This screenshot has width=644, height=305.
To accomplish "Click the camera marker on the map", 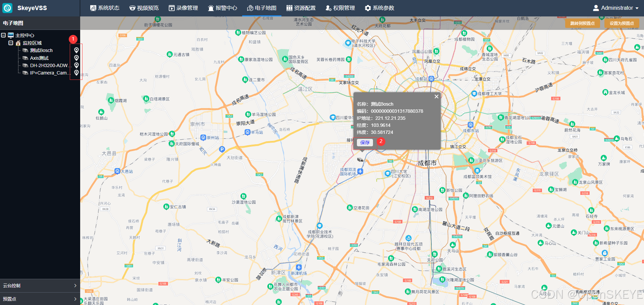I will click(x=361, y=160).
